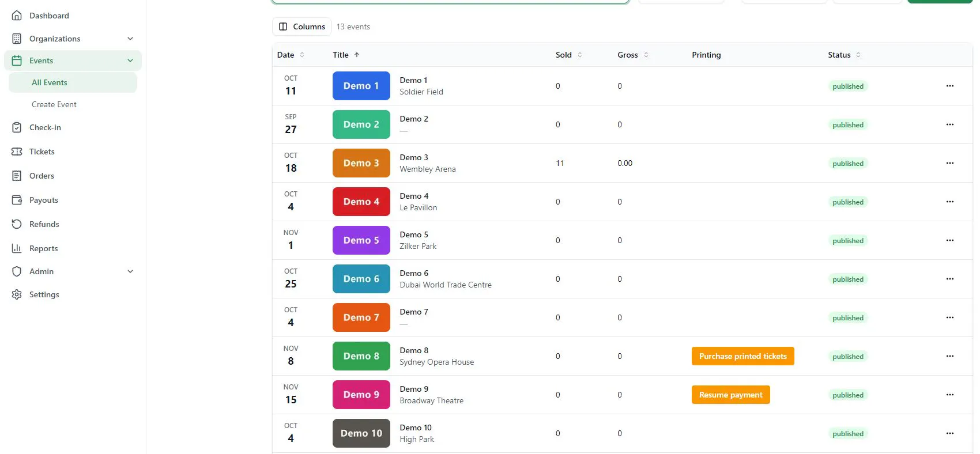Viewport: 980px width, 454px height.
Task: Open the Settings menu item
Action: pos(44,294)
